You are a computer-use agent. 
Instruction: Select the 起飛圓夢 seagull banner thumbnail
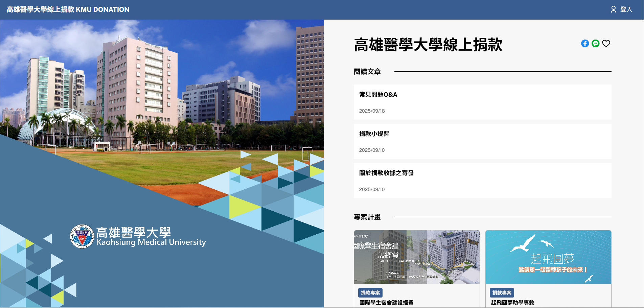(548, 257)
